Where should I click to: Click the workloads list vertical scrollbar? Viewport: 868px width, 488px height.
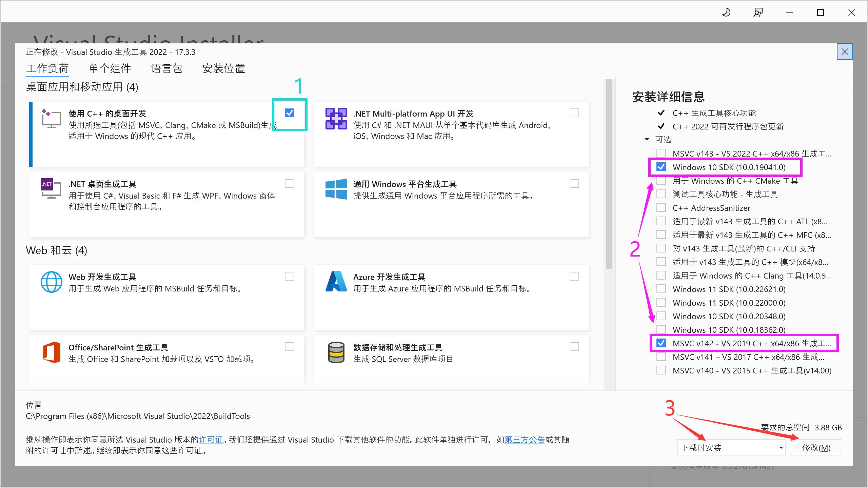609,174
